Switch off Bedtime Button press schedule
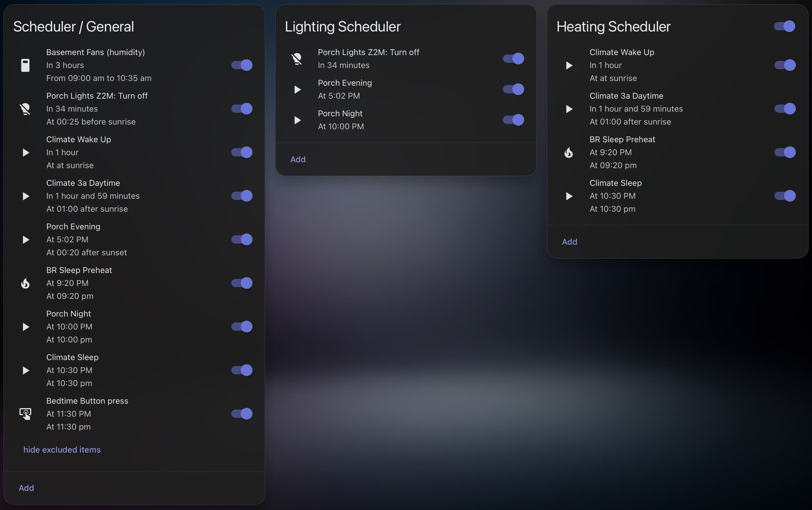 click(x=241, y=414)
